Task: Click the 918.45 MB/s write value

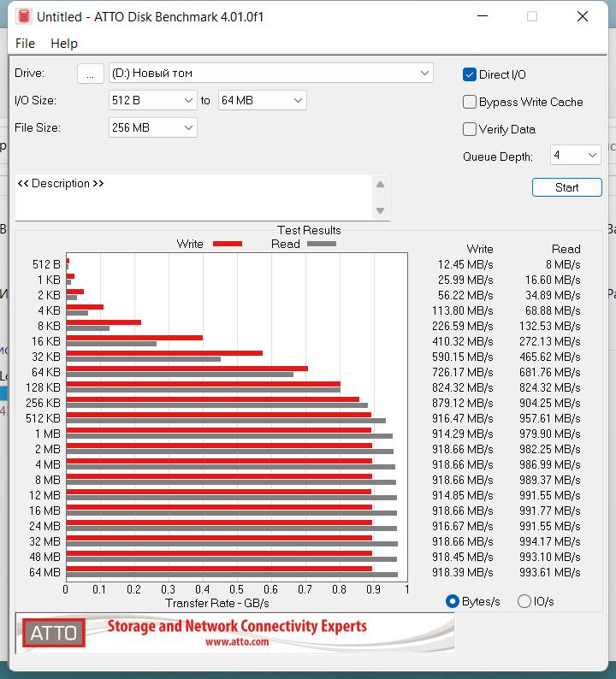Action: (x=463, y=557)
